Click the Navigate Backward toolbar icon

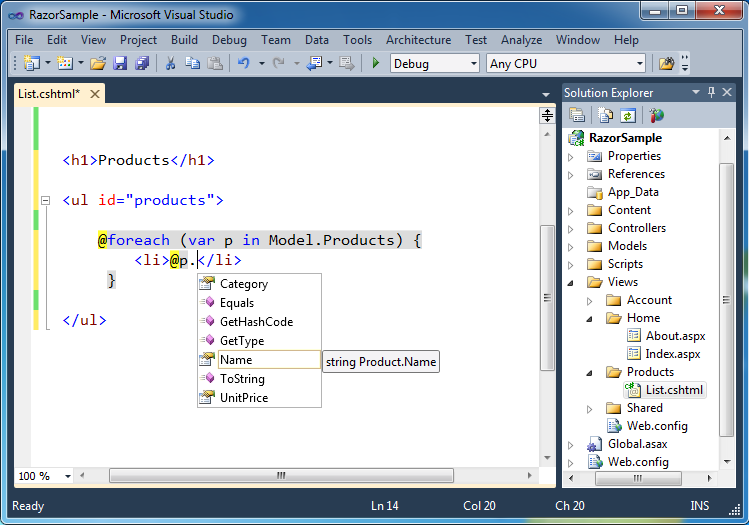pos(314,63)
